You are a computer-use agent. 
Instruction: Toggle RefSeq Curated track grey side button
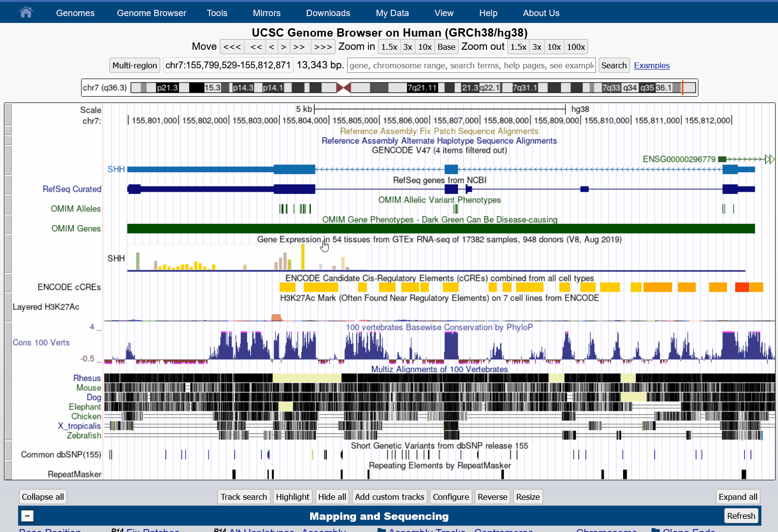click(8, 184)
